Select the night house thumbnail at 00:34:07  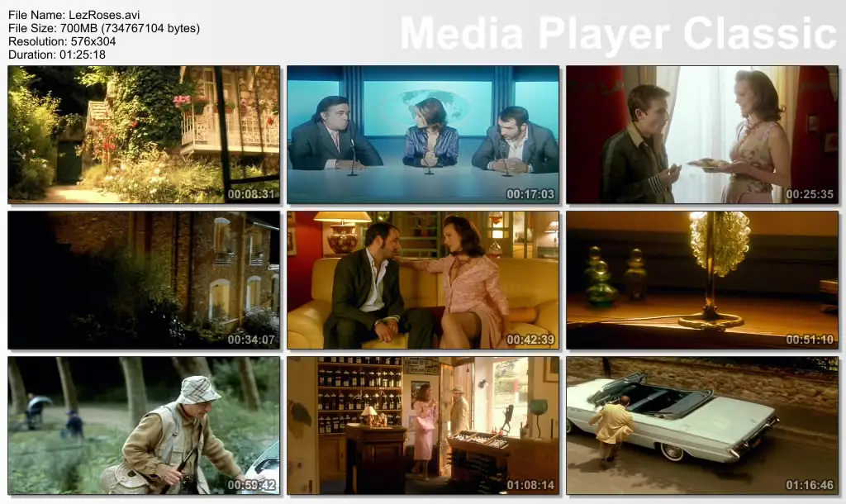tap(144, 280)
